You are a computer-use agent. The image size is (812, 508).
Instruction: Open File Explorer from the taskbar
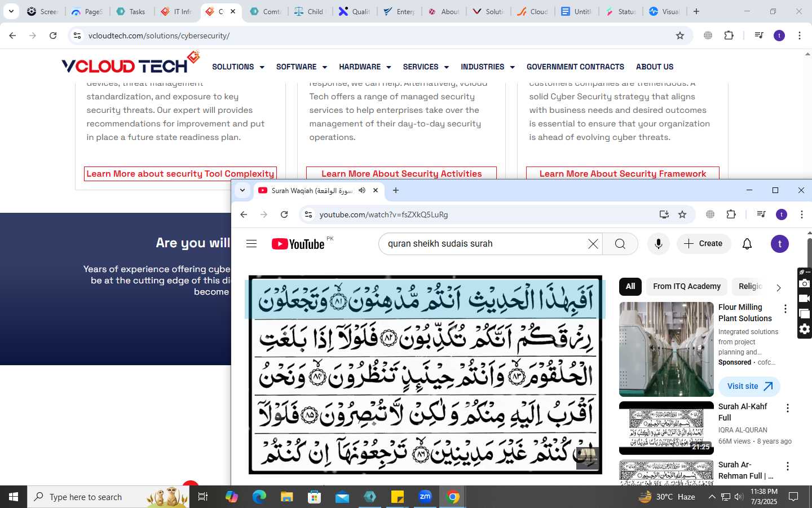(287, 497)
